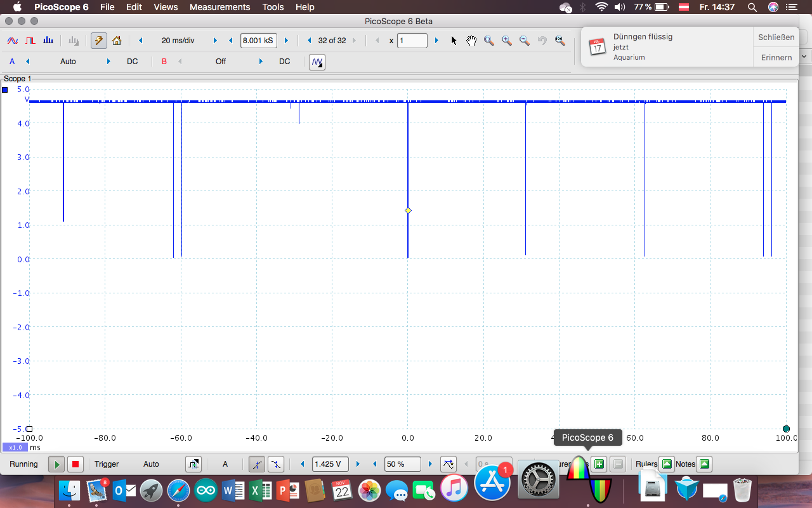The height and width of the screenshot is (508, 812).
Task: Decrease timebase from 20 ms/div
Action: tap(141, 41)
